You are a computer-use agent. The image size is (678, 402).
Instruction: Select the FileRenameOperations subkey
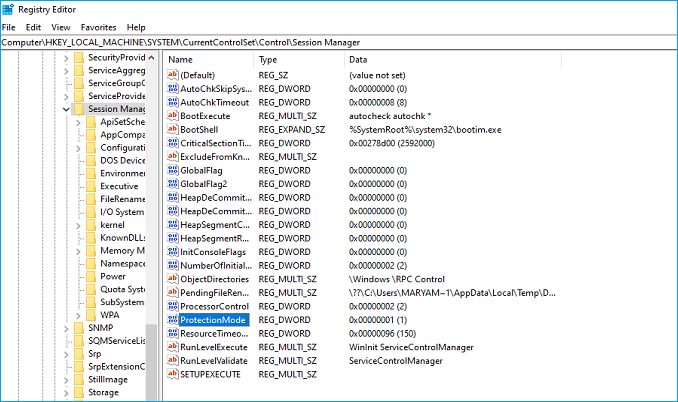click(x=123, y=199)
